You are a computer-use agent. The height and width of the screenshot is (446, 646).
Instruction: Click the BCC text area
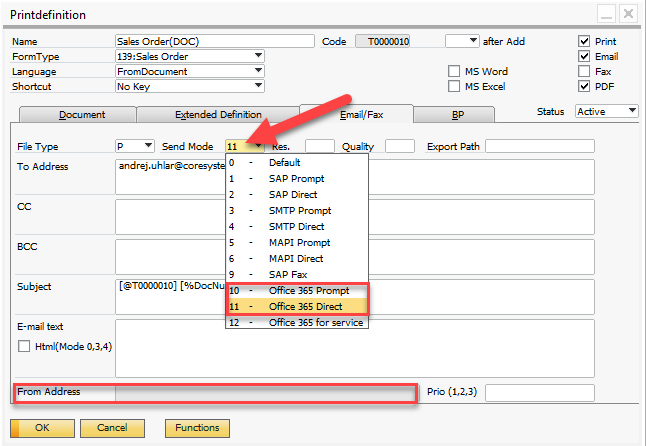pyautogui.click(x=355, y=257)
